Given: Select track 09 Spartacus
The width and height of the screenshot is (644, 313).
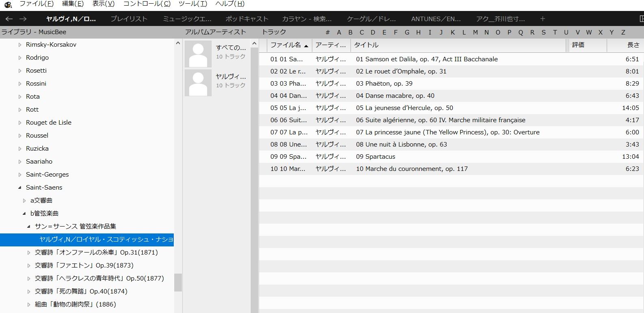Looking at the screenshot, I should pos(450,157).
